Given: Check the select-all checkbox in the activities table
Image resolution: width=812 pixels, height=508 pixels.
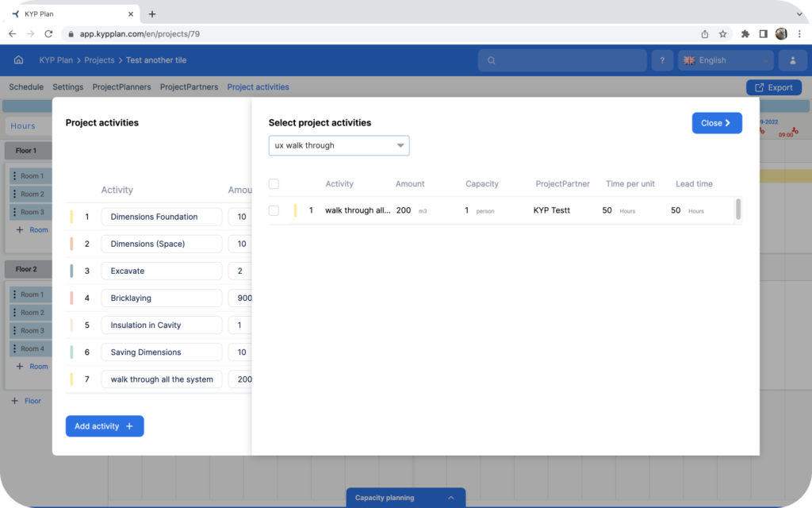Looking at the screenshot, I should [274, 183].
